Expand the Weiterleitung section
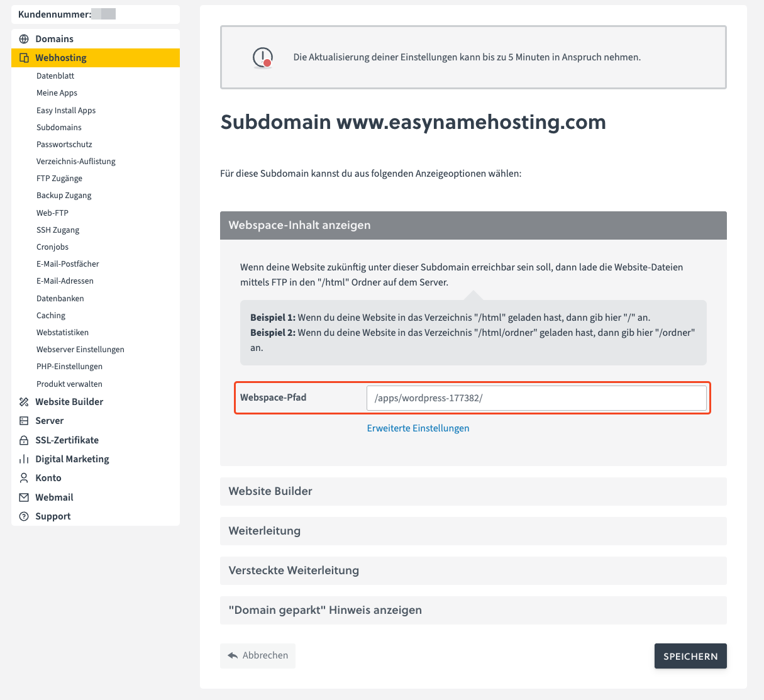This screenshot has height=700, width=764. tap(473, 531)
